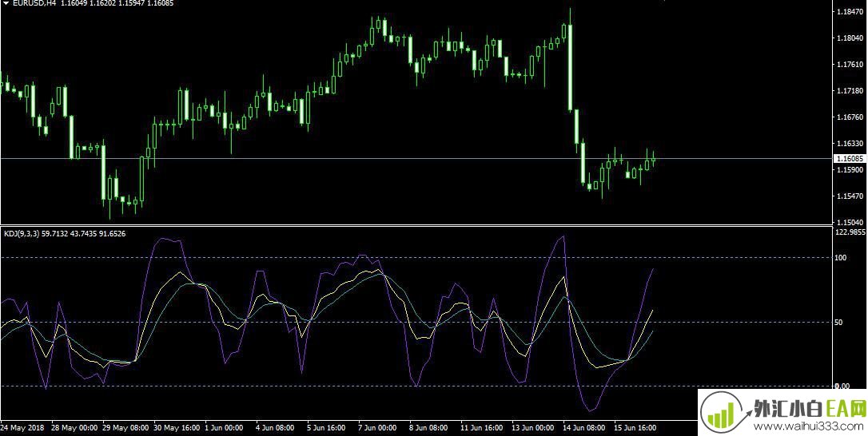Click the 13 Jun 00:00 time label
The image size is (868, 436).
(533, 428)
